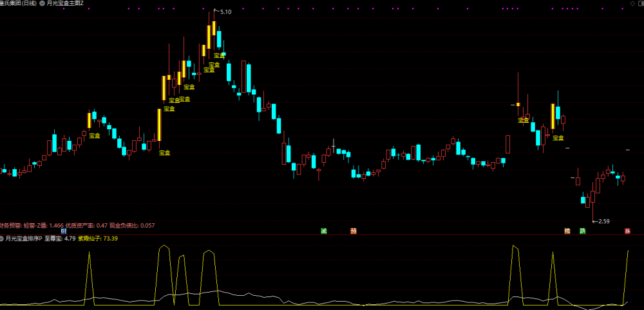Select the 月光宝盒主图Z indicator name
644x310 pixels.
(65, 3)
